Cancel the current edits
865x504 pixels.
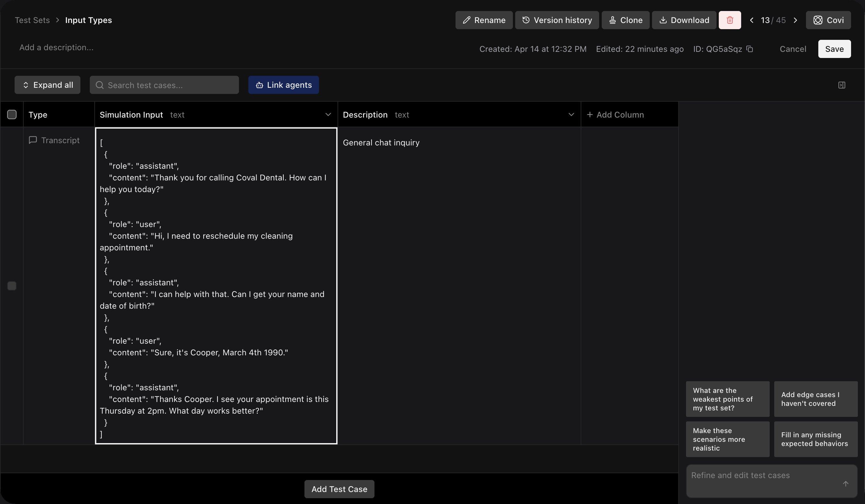793,49
